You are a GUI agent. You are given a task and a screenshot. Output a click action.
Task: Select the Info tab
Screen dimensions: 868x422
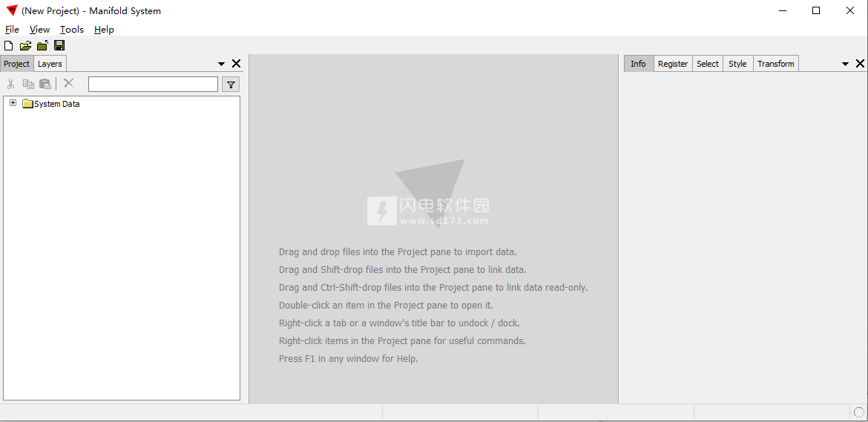tap(638, 64)
